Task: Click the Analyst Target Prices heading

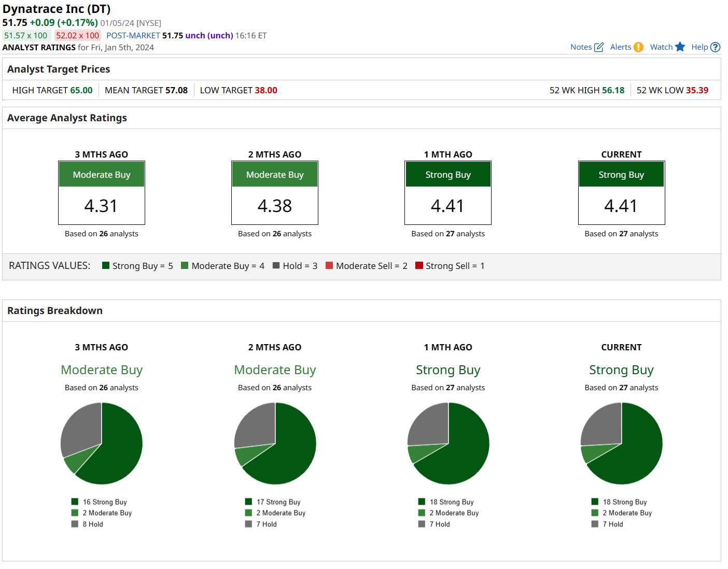Action: point(59,69)
